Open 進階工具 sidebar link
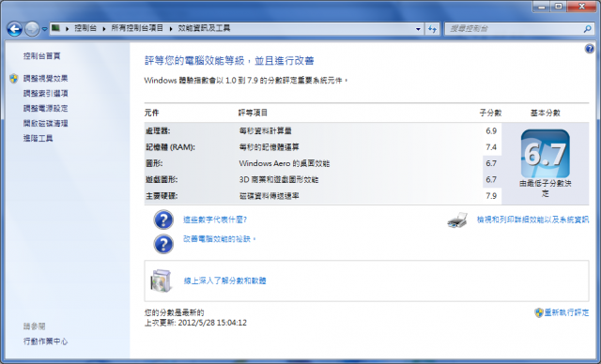This screenshot has height=364, width=601. coord(38,138)
